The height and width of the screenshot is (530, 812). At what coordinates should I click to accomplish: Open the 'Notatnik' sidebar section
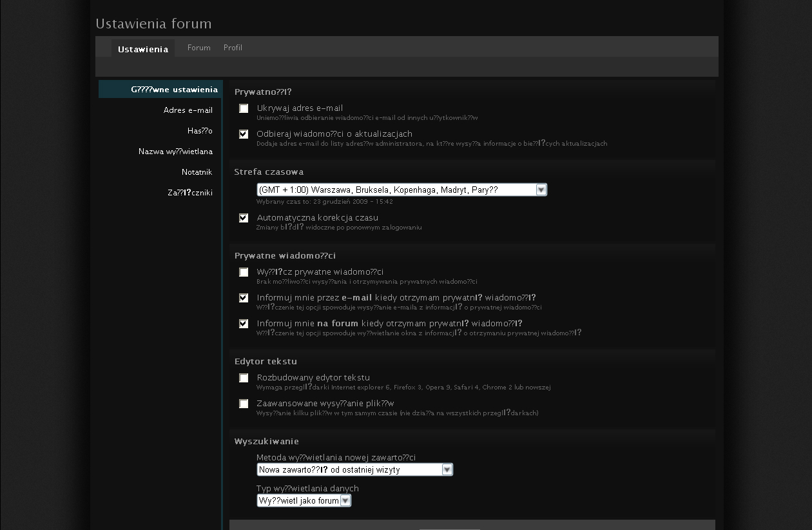197,172
